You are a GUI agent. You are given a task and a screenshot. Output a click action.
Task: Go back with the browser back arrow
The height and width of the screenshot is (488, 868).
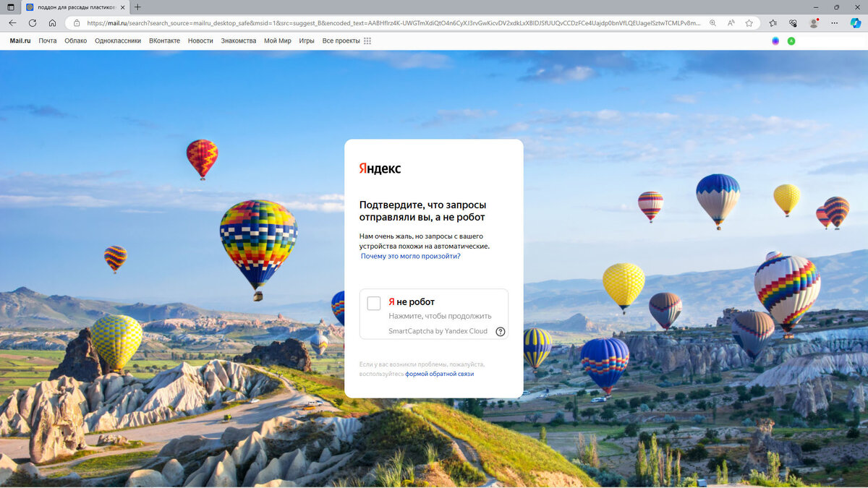[x=12, y=23]
